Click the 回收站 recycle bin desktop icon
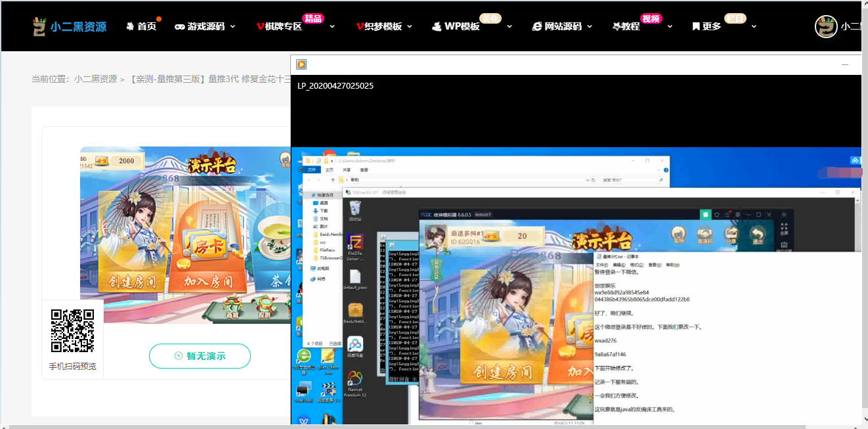 [355, 210]
